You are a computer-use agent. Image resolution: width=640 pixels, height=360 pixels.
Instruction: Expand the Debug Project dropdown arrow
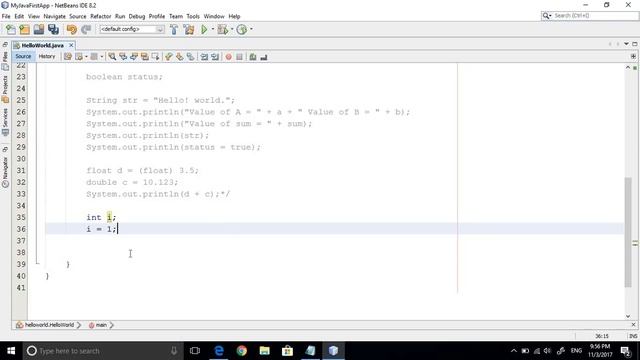pyautogui.click(x=232, y=29)
